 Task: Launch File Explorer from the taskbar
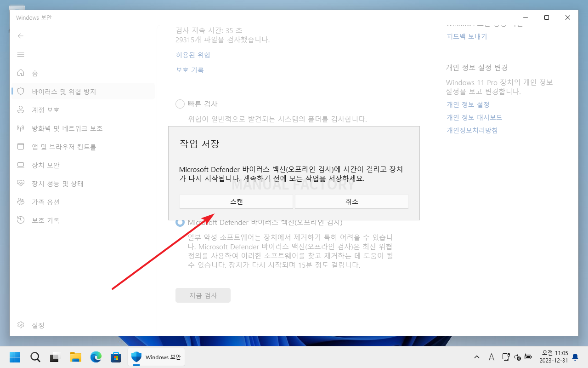pos(75,357)
